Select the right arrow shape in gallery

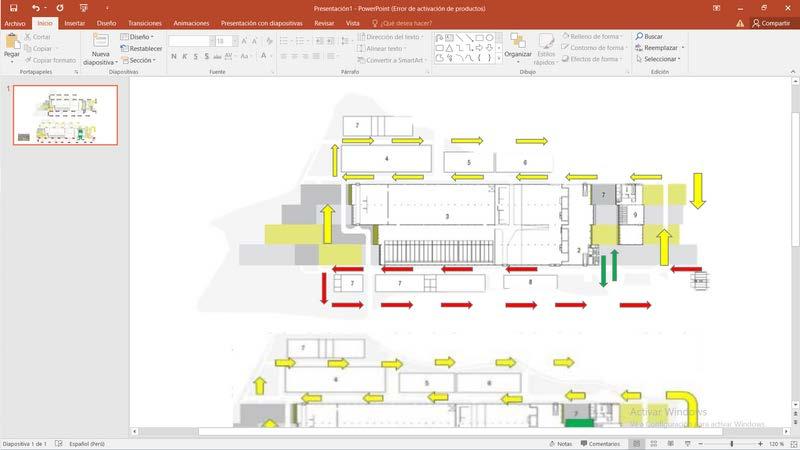(480, 48)
